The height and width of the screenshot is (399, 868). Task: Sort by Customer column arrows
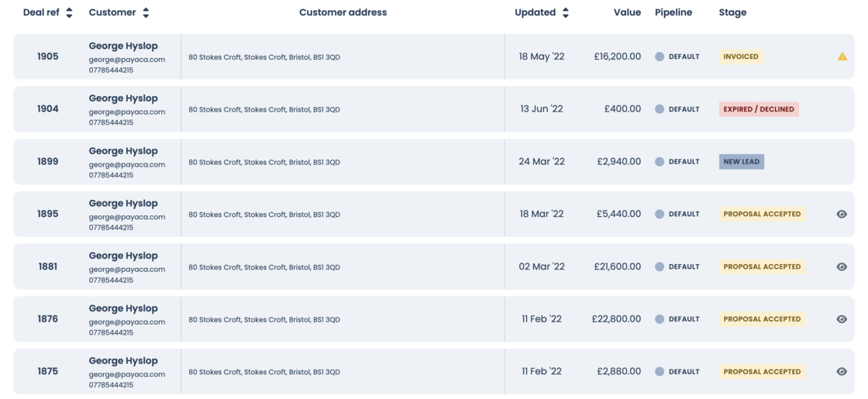tap(146, 13)
